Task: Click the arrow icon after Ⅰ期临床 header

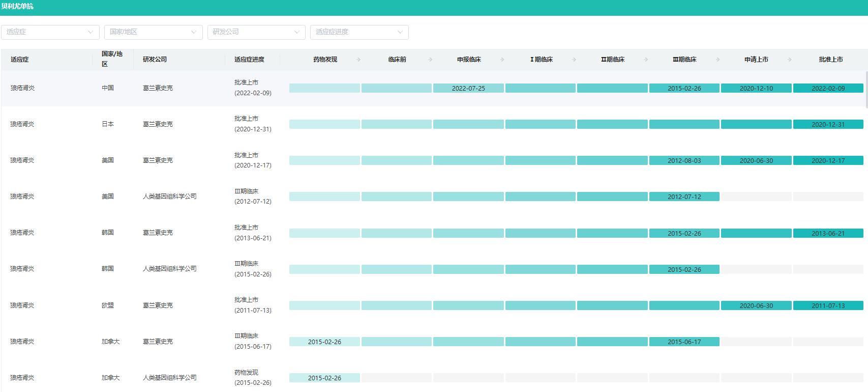Action: [574, 60]
